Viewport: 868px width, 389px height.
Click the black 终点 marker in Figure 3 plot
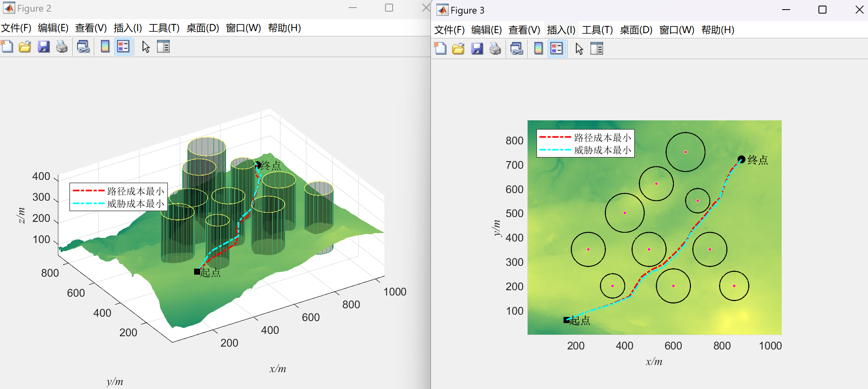pyautogui.click(x=741, y=160)
